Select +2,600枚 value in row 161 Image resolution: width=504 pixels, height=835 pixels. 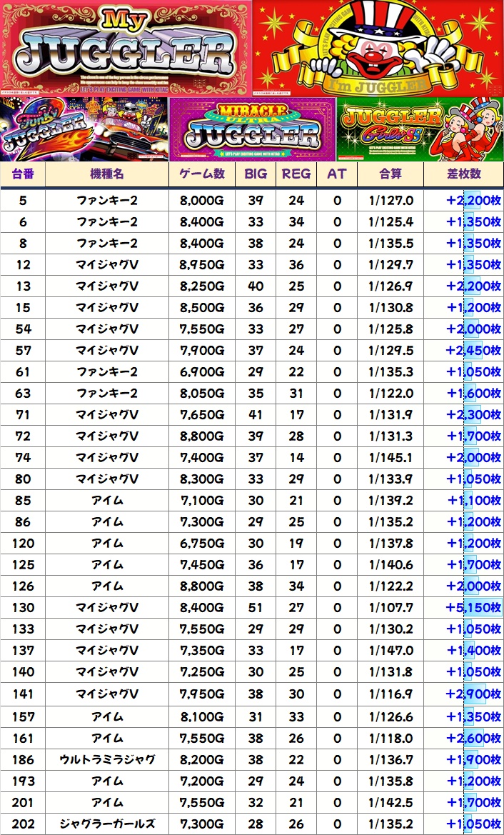coord(463,739)
